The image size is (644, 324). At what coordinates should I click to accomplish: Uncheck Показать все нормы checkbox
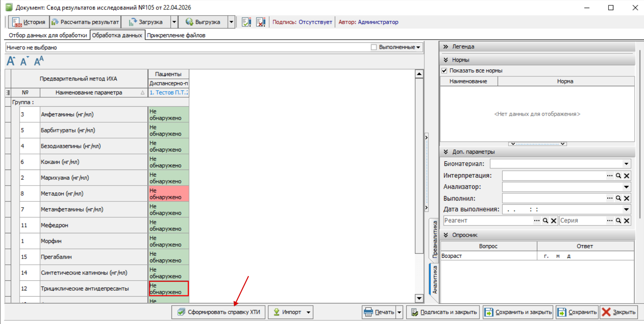[444, 71]
